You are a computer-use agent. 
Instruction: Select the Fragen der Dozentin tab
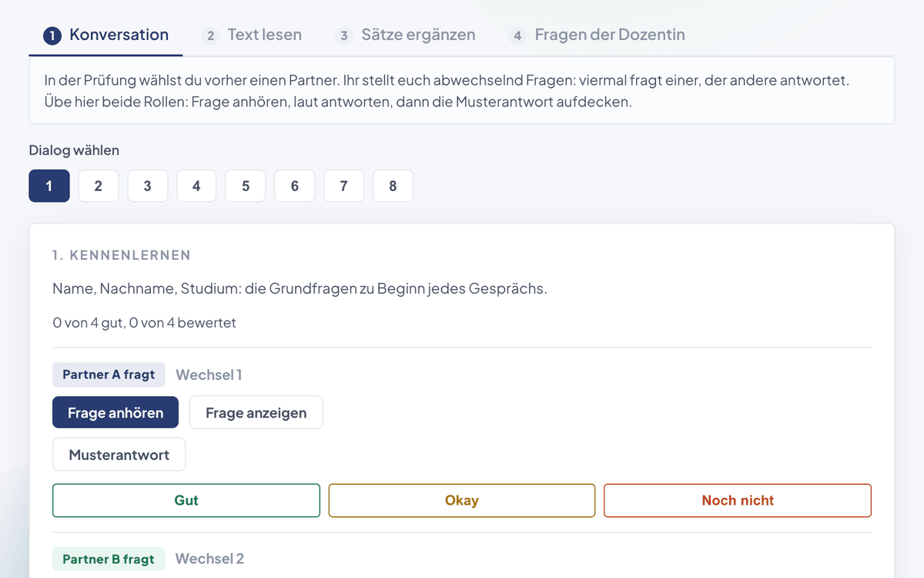[x=597, y=35]
